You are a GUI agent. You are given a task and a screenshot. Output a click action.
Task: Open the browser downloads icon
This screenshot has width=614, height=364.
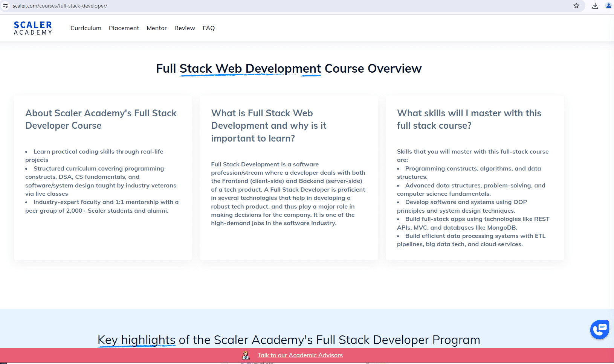(595, 6)
